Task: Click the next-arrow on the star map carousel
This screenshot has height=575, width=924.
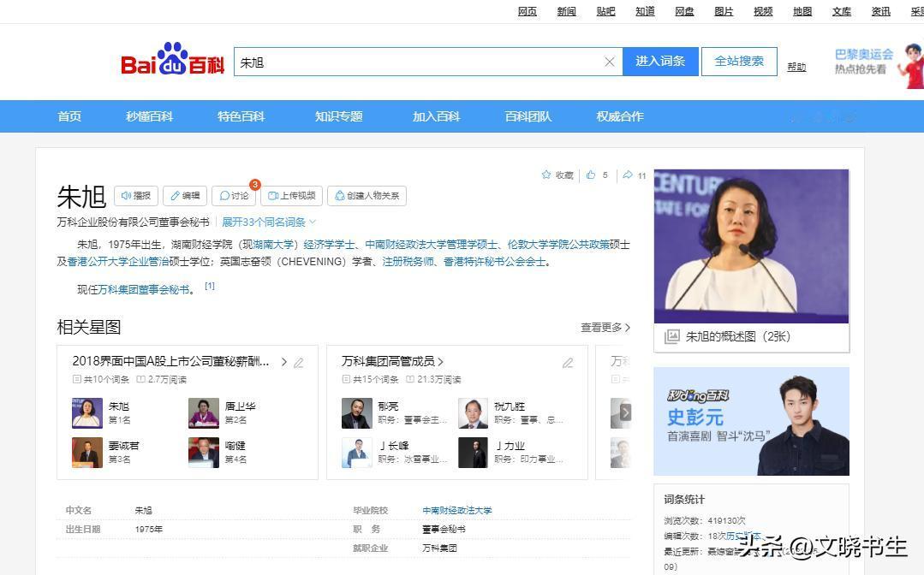Action: tap(625, 412)
